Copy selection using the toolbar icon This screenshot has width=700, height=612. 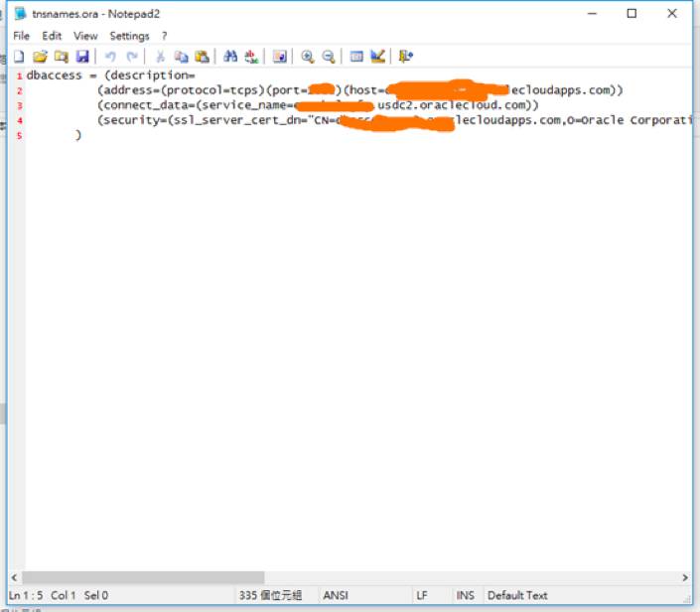point(181,57)
